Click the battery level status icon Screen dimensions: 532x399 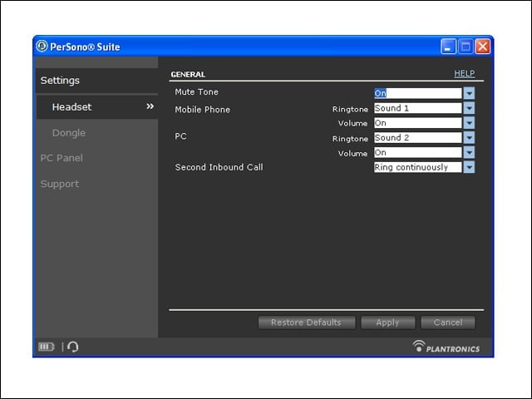point(47,347)
